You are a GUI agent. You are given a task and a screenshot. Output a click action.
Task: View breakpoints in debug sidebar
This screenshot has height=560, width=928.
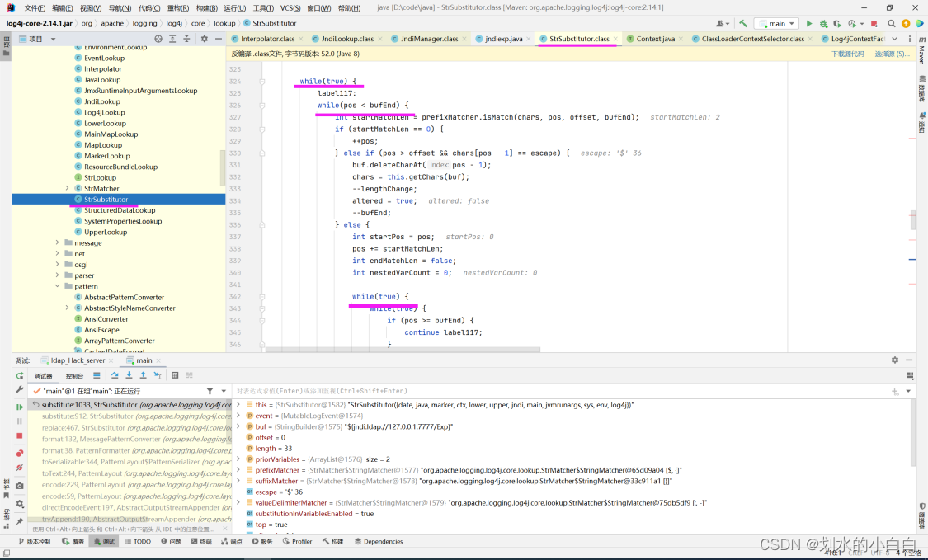20,453
